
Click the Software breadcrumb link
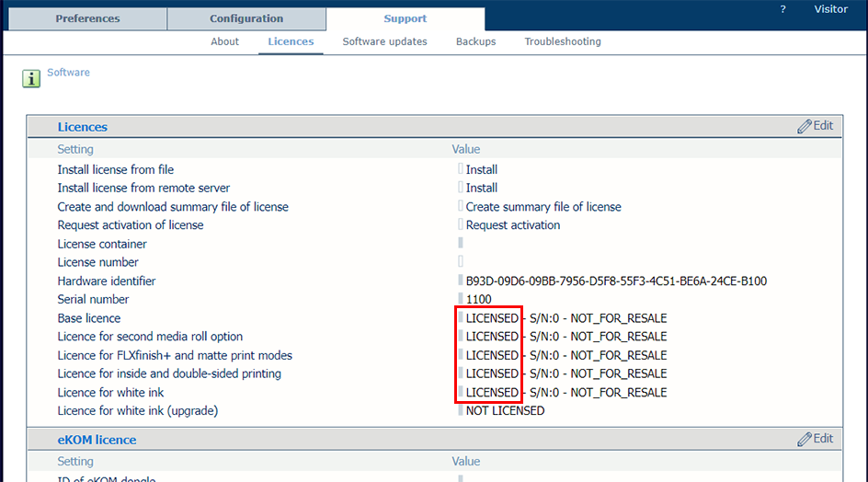(x=68, y=73)
